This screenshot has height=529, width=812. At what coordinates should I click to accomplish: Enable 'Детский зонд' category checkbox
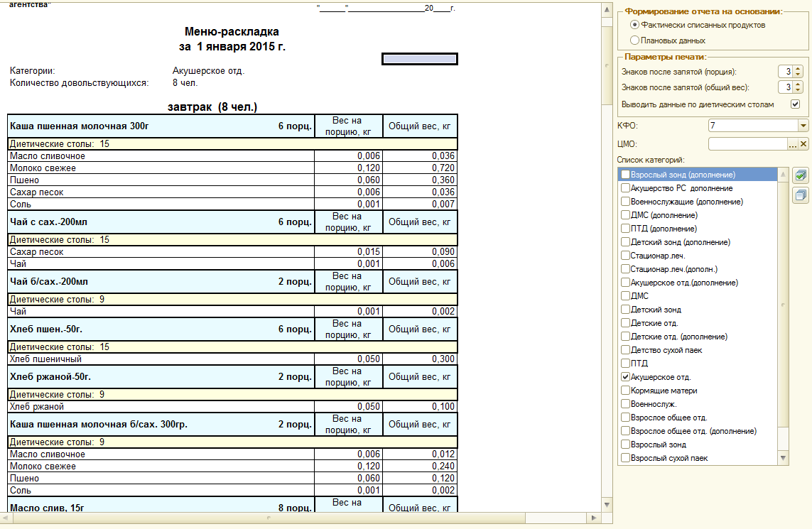pos(625,310)
